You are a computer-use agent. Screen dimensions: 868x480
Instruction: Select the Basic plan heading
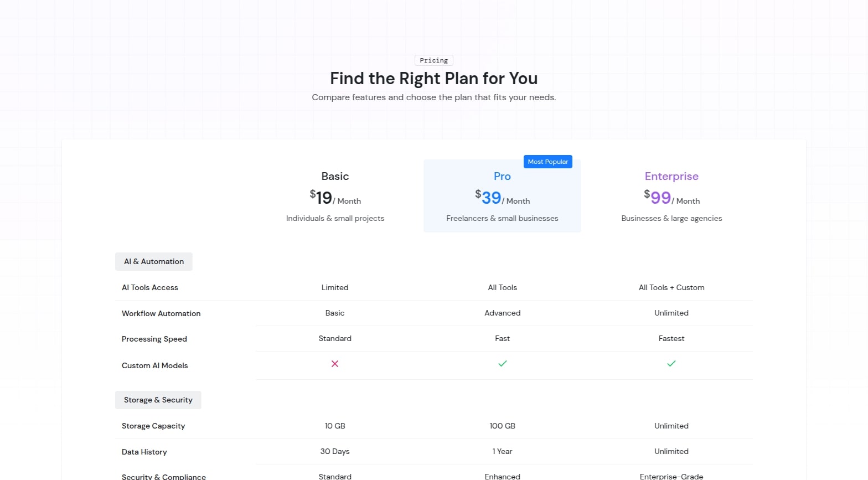[335, 176]
